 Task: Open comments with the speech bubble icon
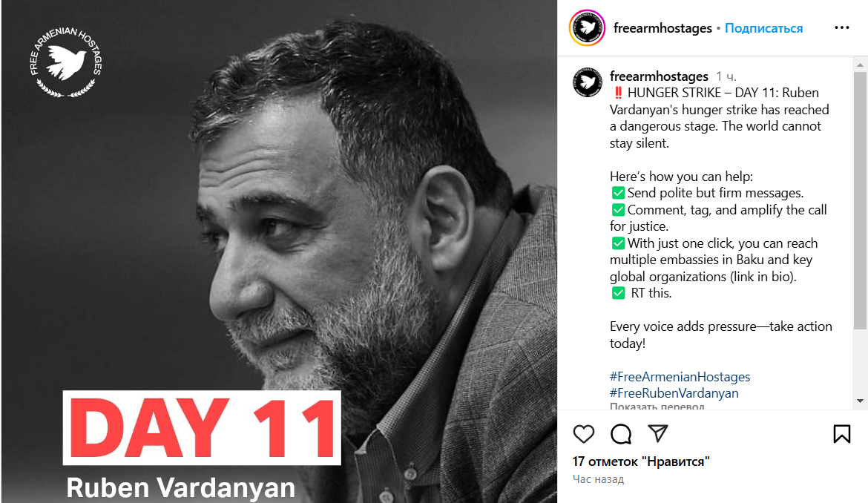tap(620, 434)
